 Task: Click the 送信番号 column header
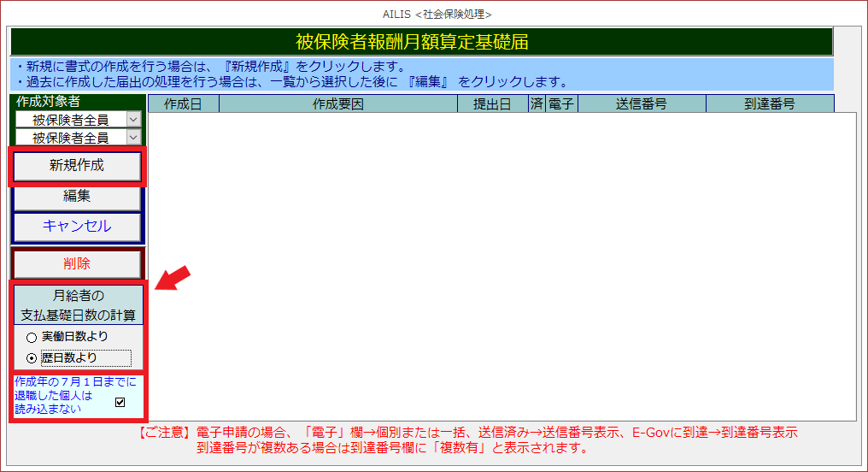[641, 104]
